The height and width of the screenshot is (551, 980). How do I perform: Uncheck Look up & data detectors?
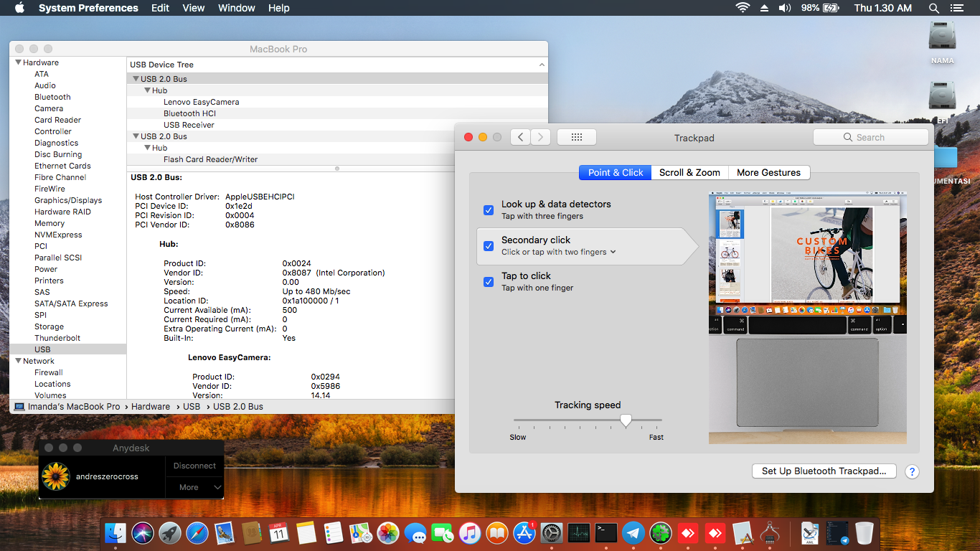pyautogui.click(x=489, y=209)
